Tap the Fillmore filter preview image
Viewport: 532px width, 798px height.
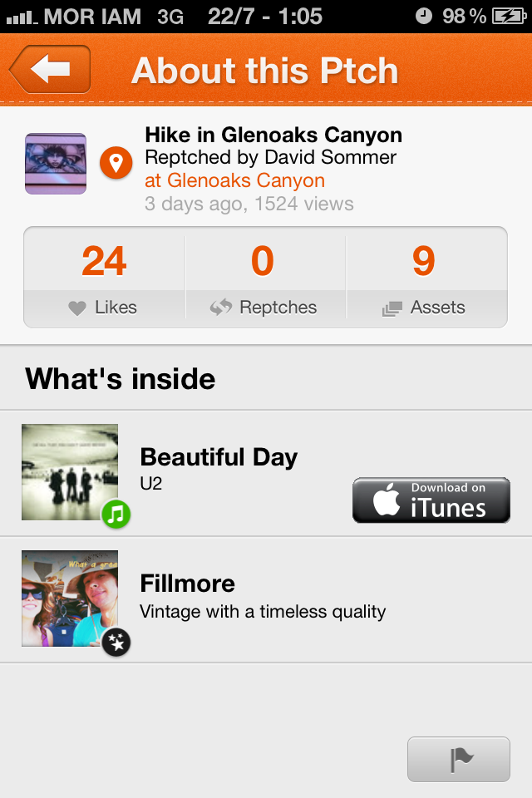click(x=70, y=598)
